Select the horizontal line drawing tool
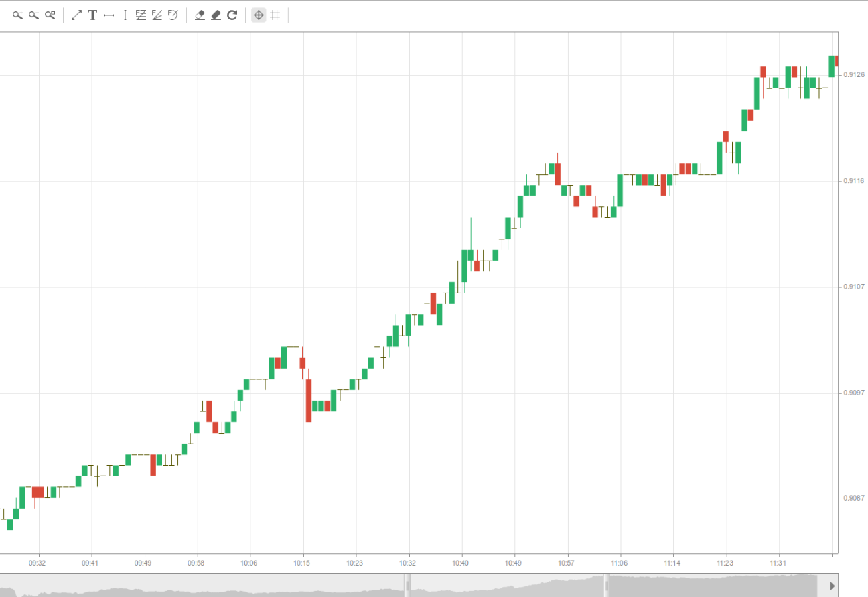Viewport: 868px width, 597px height. pyautogui.click(x=108, y=15)
